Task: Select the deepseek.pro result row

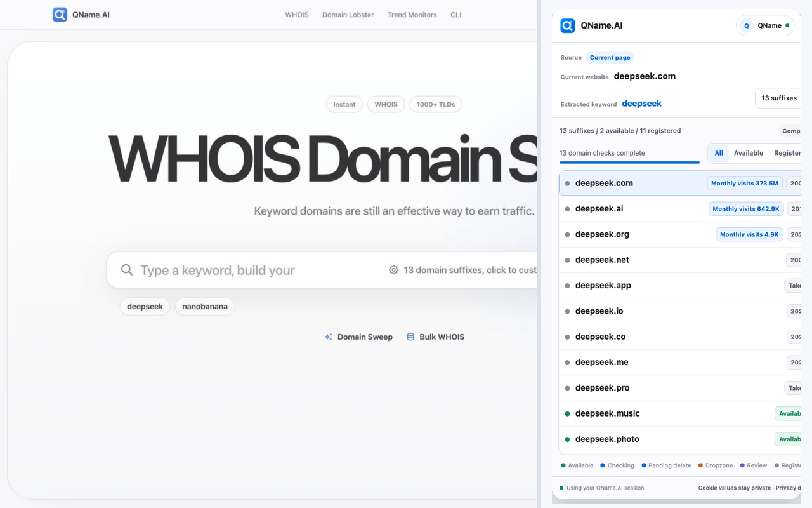Action: (x=679, y=388)
